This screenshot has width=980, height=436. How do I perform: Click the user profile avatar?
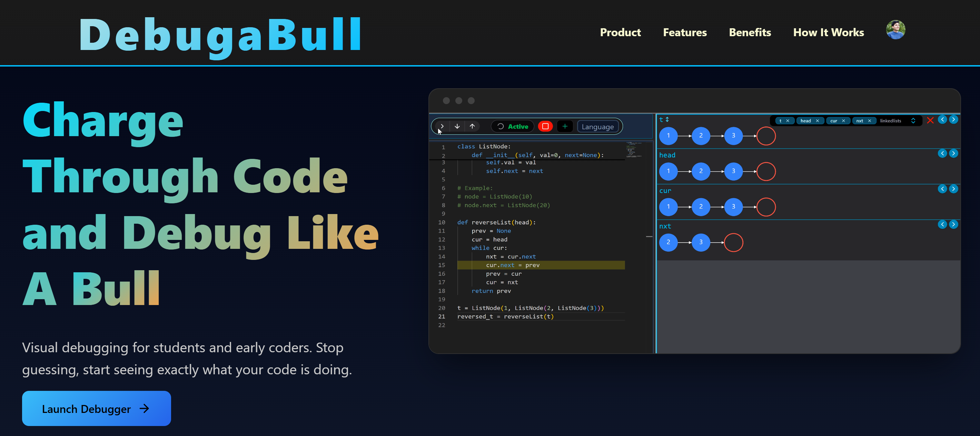(x=895, y=30)
